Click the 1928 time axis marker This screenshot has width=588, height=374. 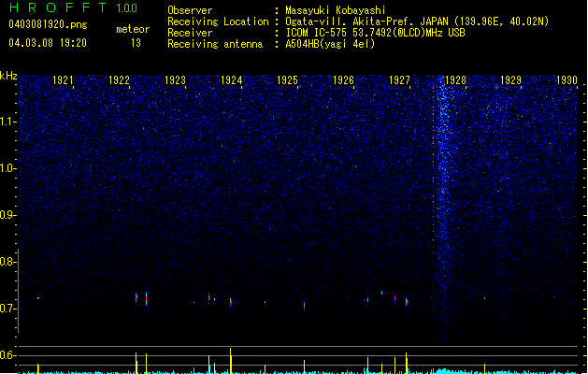click(x=455, y=80)
